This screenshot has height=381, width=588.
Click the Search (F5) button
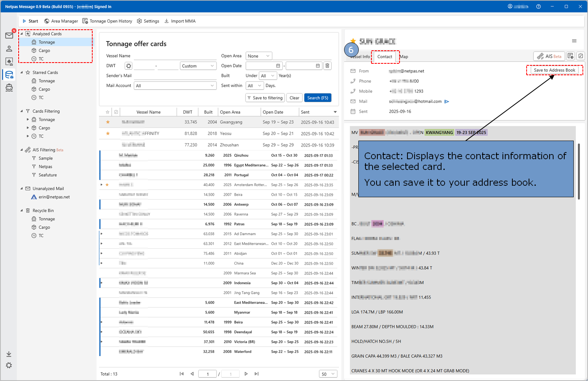pyautogui.click(x=318, y=98)
